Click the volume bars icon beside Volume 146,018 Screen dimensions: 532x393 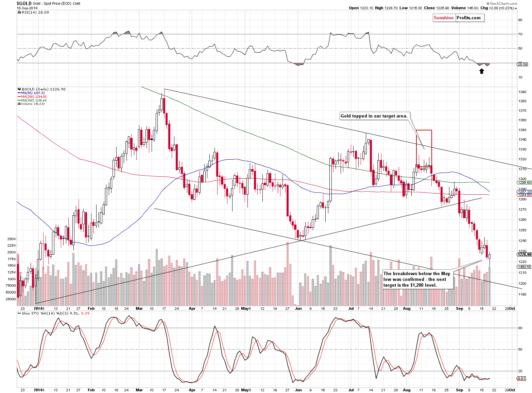pyautogui.click(x=19, y=104)
